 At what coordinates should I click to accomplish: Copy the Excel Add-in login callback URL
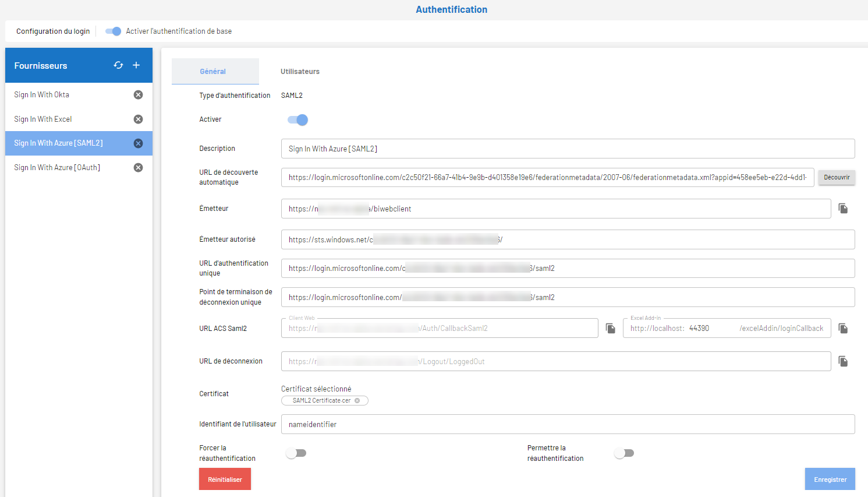(x=843, y=328)
